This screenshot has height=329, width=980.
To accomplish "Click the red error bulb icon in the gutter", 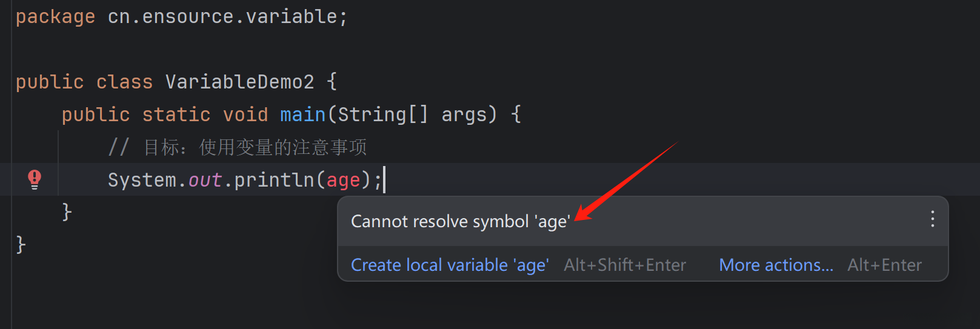I will 35,179.
